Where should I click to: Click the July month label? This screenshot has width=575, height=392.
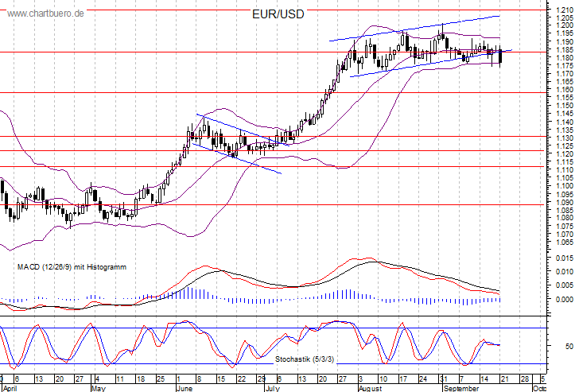[x=271, y=389]
